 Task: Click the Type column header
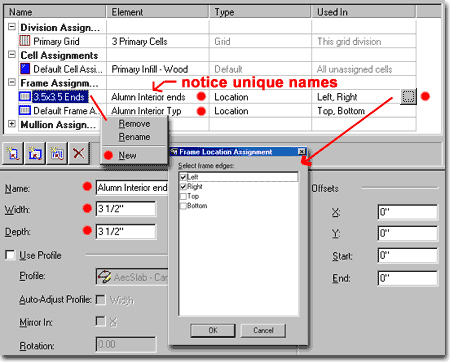260,12
